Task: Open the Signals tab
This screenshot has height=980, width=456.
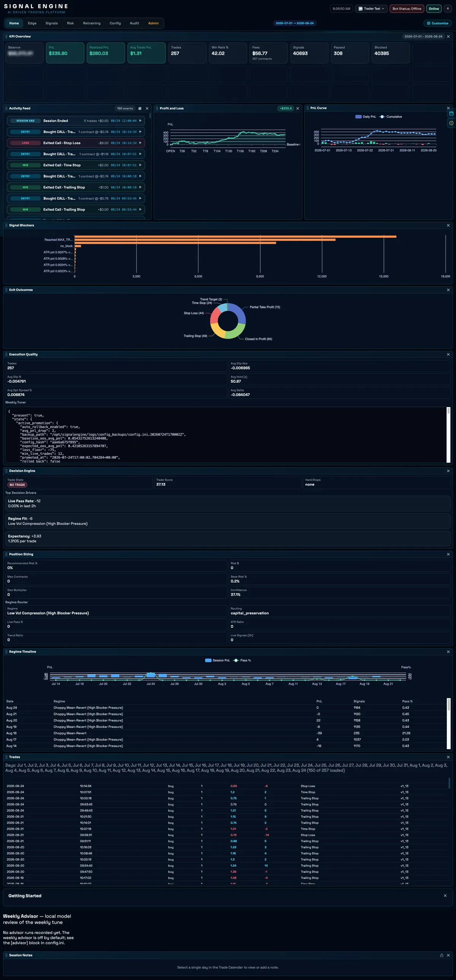Action: [x=52, y=23]
